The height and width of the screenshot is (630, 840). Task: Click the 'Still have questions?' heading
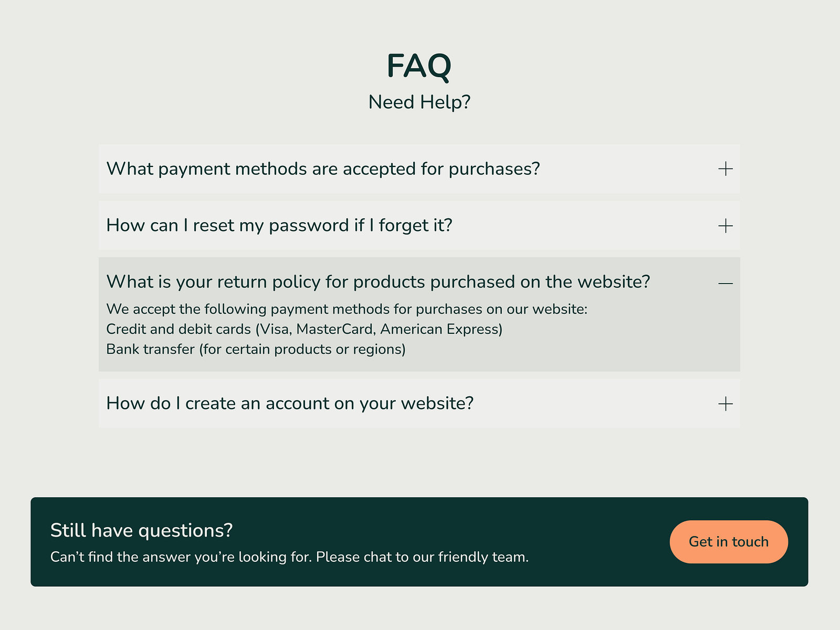[142, 530]
